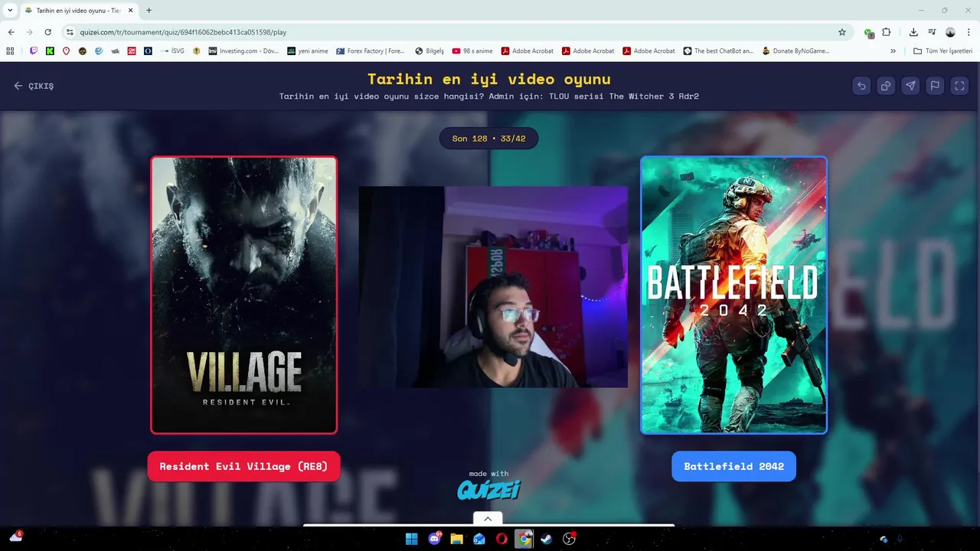980x551 pixels.
Task: Open the tab search dropdown arrow
Action: [10, 11]
